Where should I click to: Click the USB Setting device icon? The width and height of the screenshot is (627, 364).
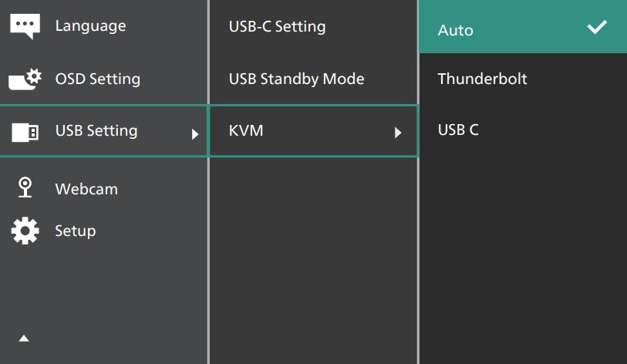[25, 132]
